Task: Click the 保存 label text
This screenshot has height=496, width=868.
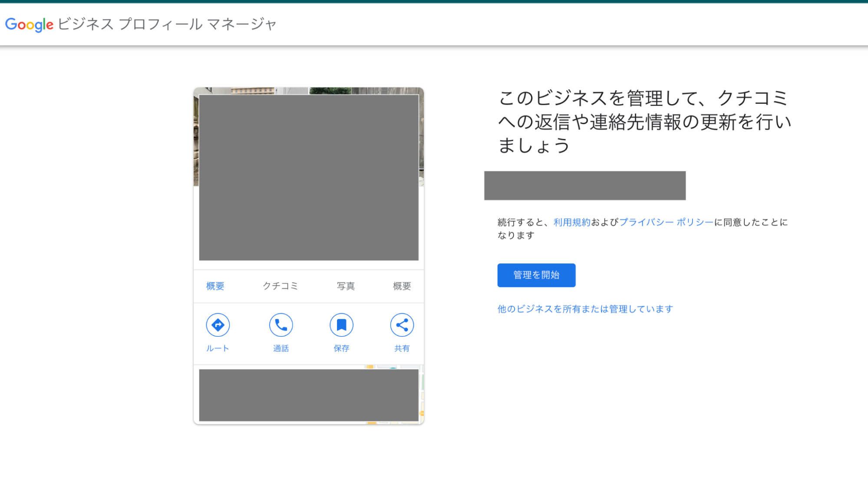Action: pyautogui.click(x=341, y=348)
